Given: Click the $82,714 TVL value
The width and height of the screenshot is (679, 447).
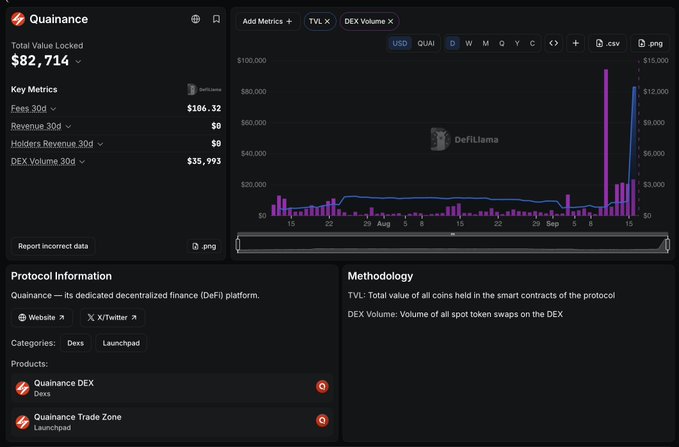Looking at the screenshot, I should 40,61.
